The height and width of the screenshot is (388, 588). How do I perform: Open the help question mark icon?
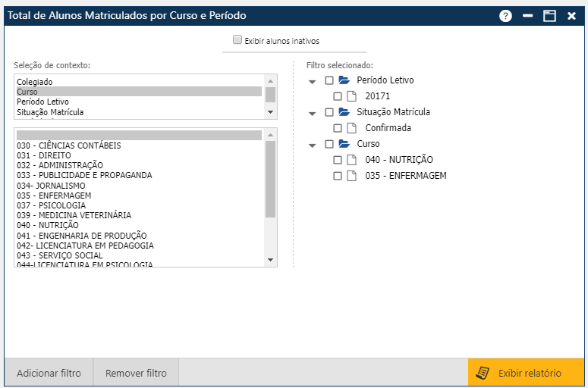[x=505, y=16]
